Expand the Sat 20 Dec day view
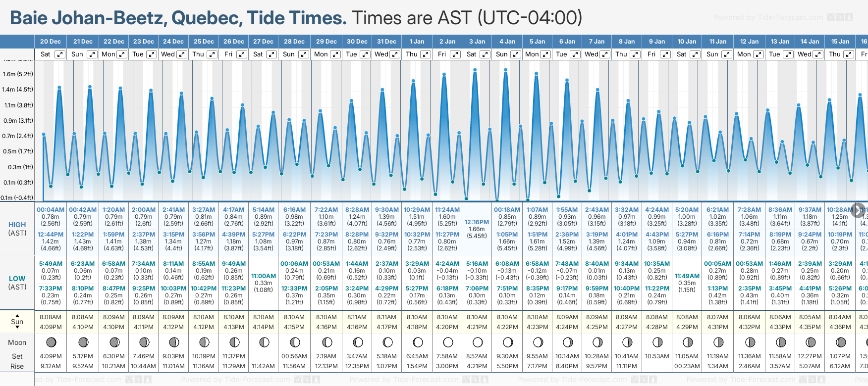The image size is (868, 386). pos(59,54)
